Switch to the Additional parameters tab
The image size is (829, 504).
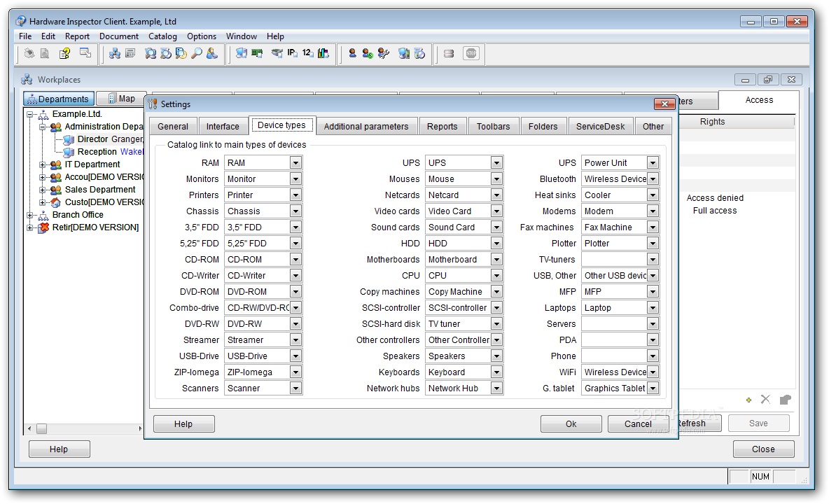point(365,127)
